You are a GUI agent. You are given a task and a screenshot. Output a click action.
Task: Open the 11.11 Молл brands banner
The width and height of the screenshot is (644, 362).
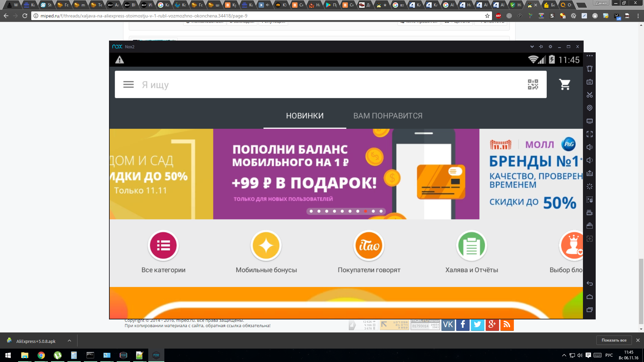[x=531, y=174]
